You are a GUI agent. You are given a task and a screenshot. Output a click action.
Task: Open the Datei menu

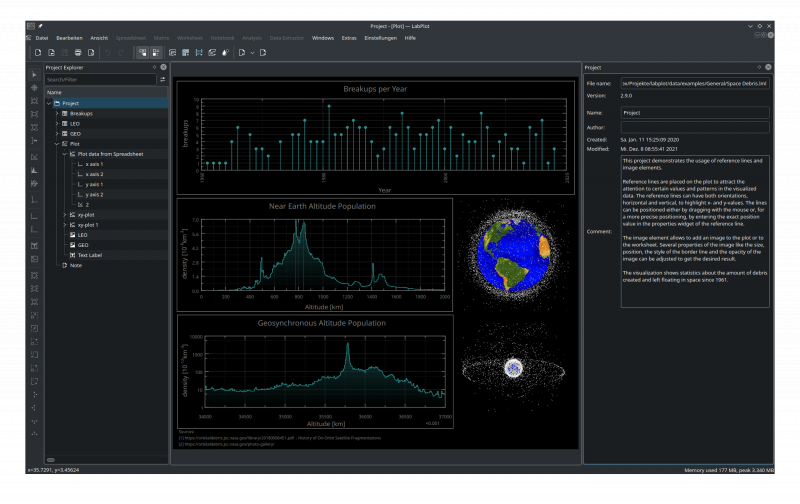point(42,38)
